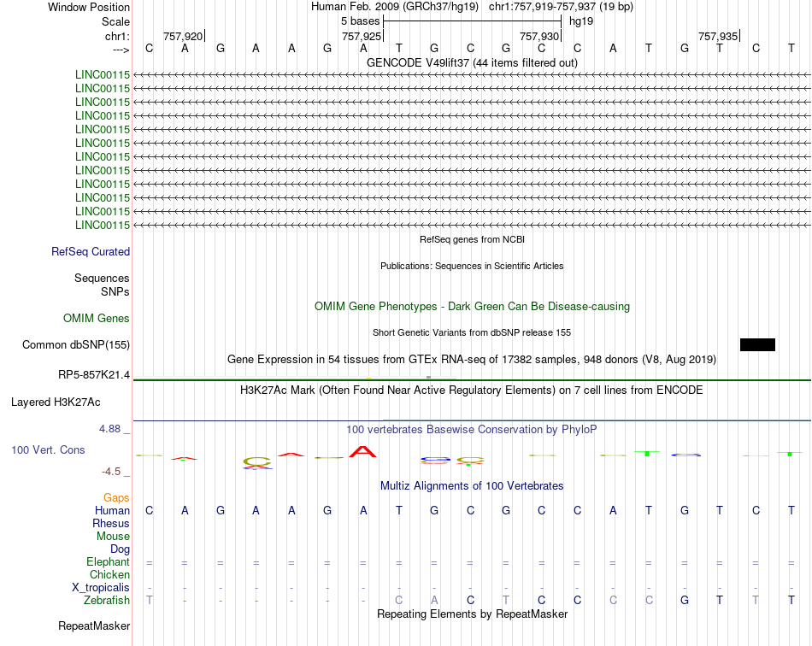Select the black dbSNP variant item
The image size is (812, 646).
pos(757,344)
